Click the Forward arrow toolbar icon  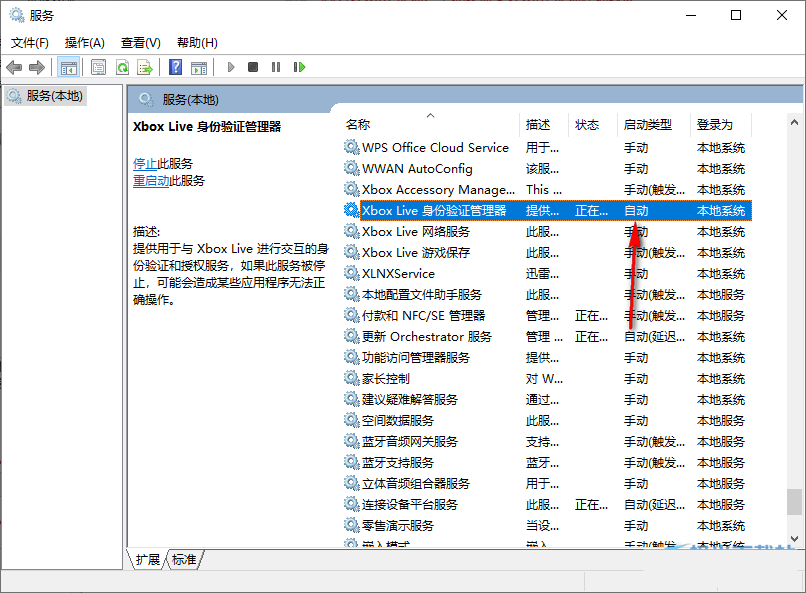[x=37, y=67]
